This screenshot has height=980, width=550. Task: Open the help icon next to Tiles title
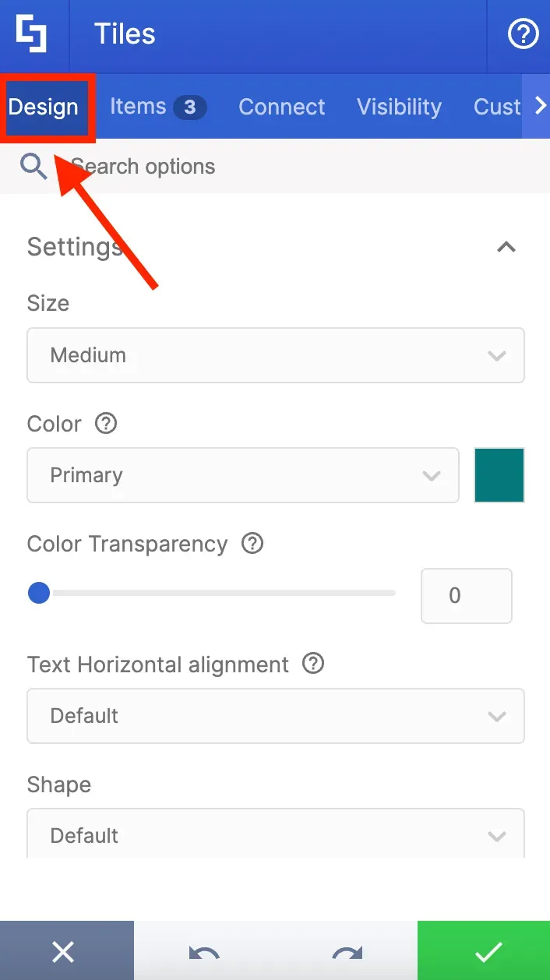tap(523, 35)
